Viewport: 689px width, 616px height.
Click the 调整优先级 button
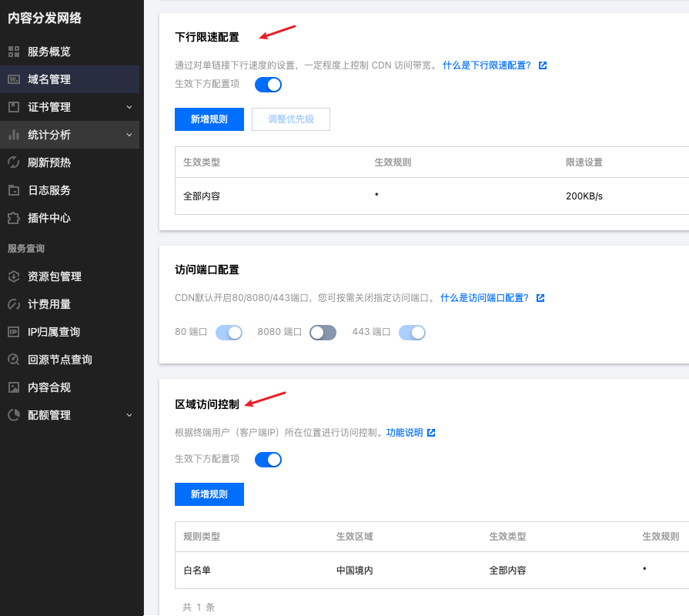291,119
